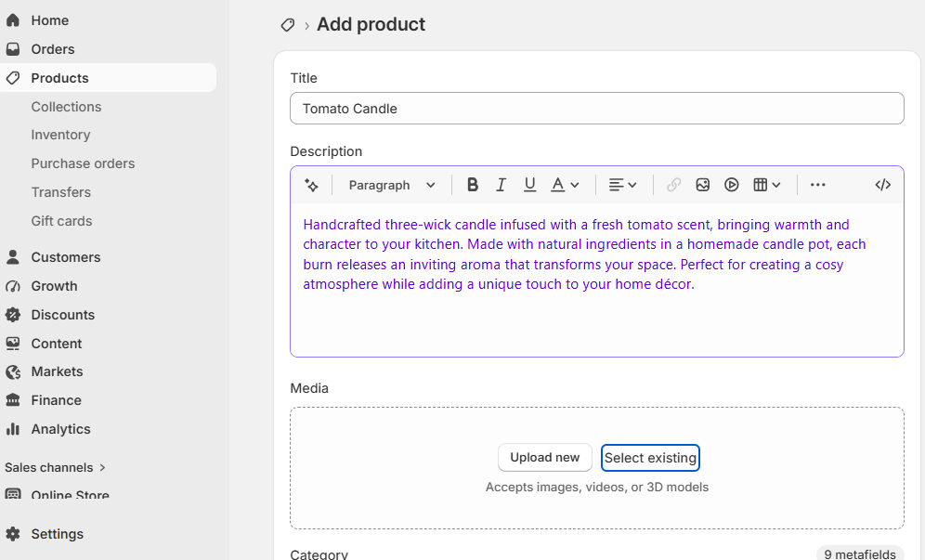Click the Content media icon
The height and width of the screenshot is (560, 925).
coord(13,344)
